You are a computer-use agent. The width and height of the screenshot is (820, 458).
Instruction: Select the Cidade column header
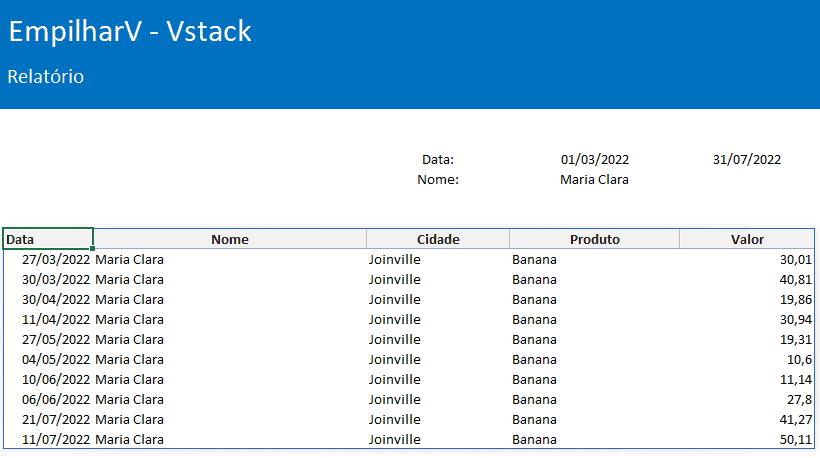(438, 239)
